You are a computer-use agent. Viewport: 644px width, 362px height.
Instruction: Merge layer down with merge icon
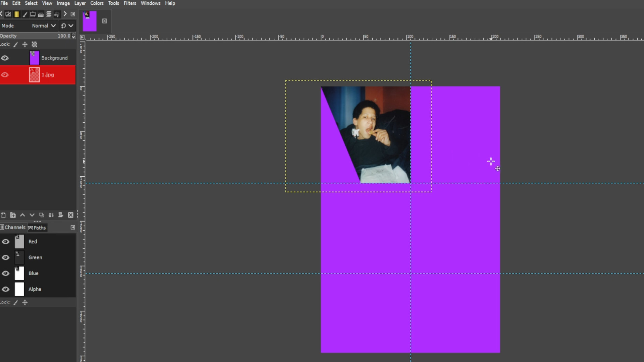click(51, 215)
